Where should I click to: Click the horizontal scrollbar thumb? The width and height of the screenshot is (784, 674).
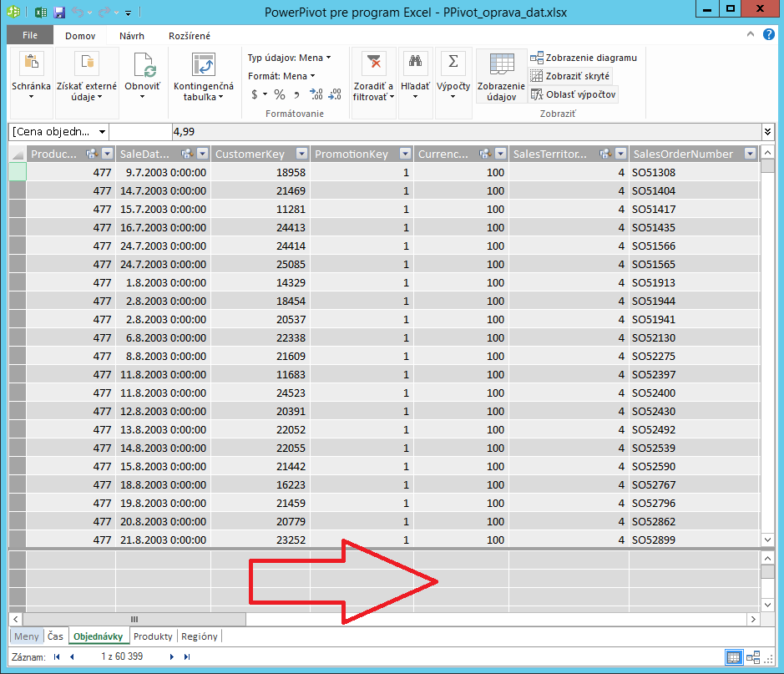(x=134, y=620)
